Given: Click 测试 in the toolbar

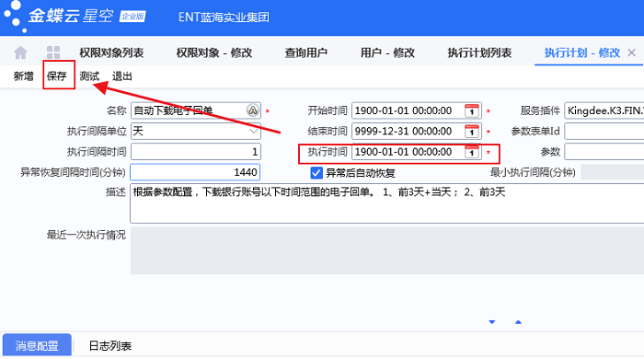Looking at the screenshot, I should (x=89, y=76).
